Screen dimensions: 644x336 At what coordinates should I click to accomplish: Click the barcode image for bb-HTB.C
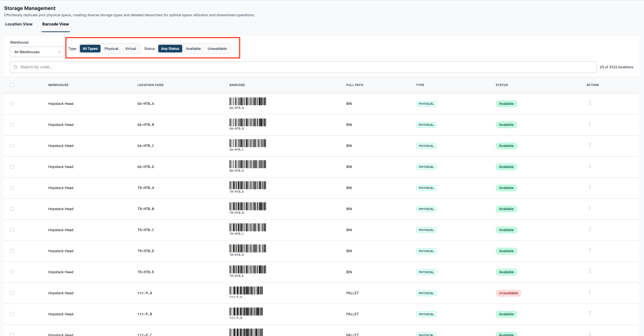tap(248, 145)
